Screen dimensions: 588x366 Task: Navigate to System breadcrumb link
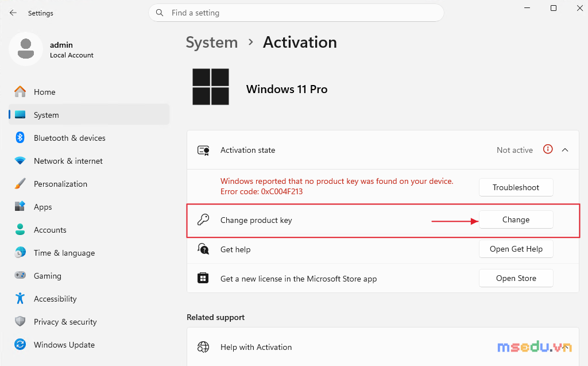pyautogui.click(x=212, y=43)
